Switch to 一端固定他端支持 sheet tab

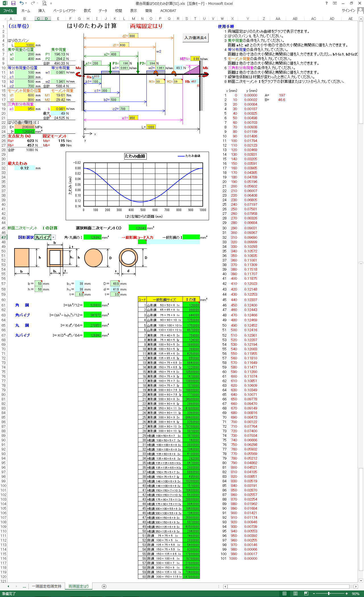coord(47,586)
